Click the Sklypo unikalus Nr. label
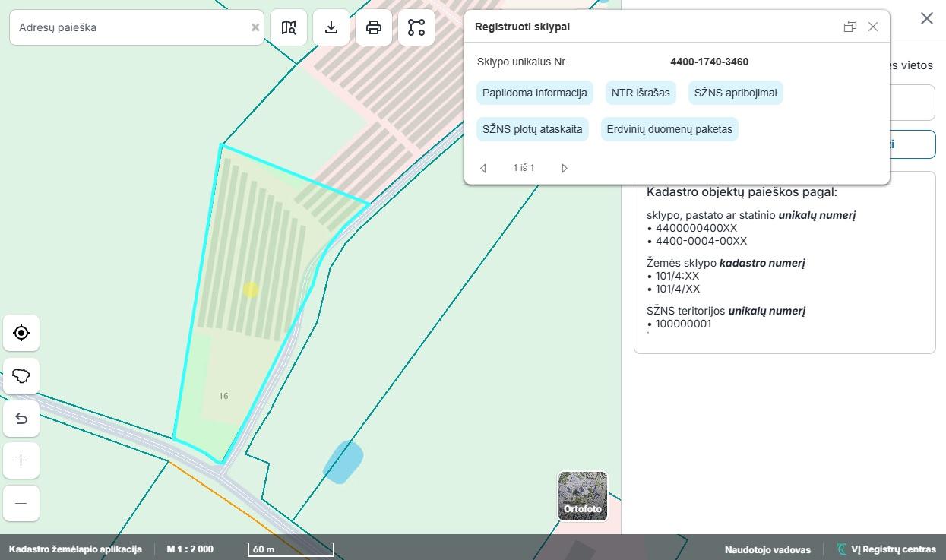The image size is (946, 560). pos(522,62)
